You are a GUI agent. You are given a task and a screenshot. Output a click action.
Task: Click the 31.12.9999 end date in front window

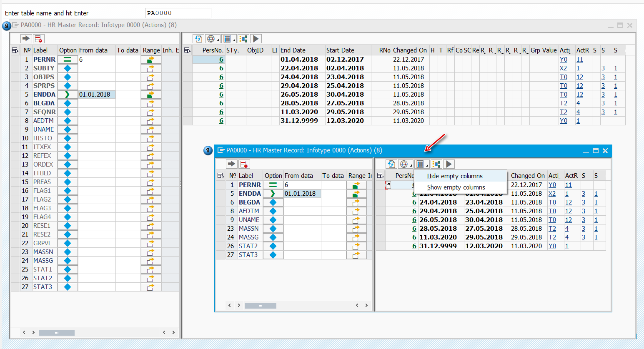tap(438, 246)
